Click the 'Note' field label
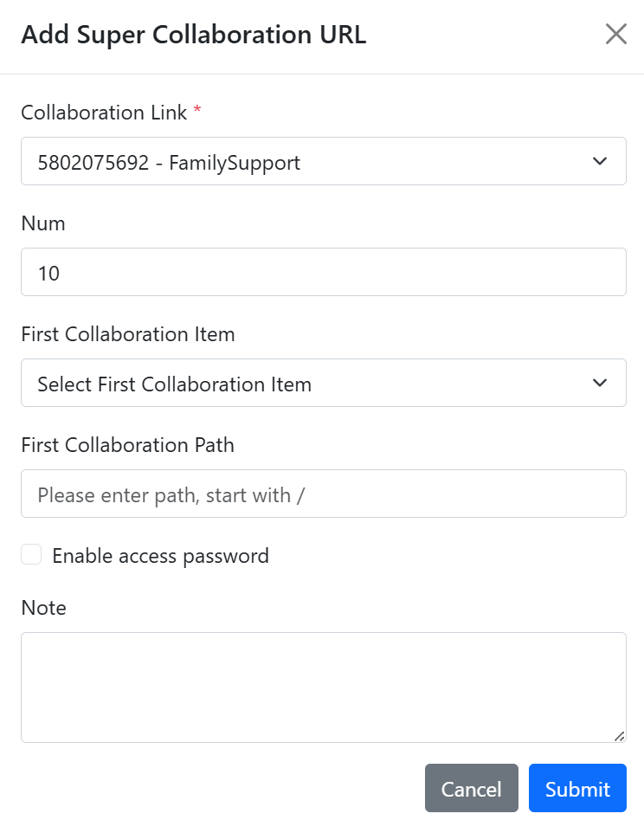This screenshot has height=820, width=644. [44, 608]
